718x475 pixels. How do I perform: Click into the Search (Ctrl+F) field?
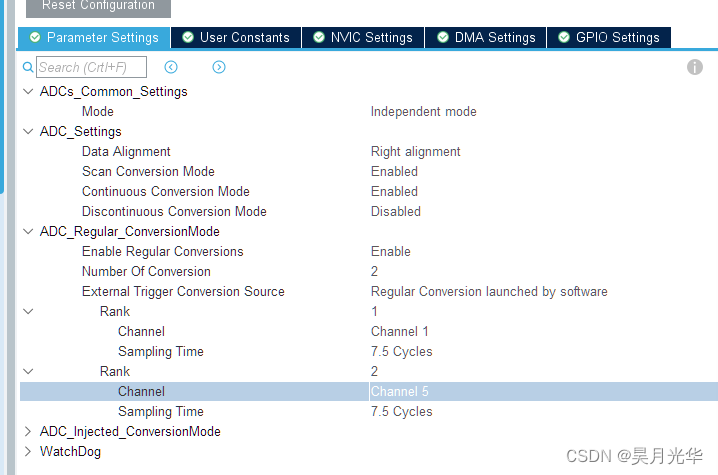pos(92,67)
